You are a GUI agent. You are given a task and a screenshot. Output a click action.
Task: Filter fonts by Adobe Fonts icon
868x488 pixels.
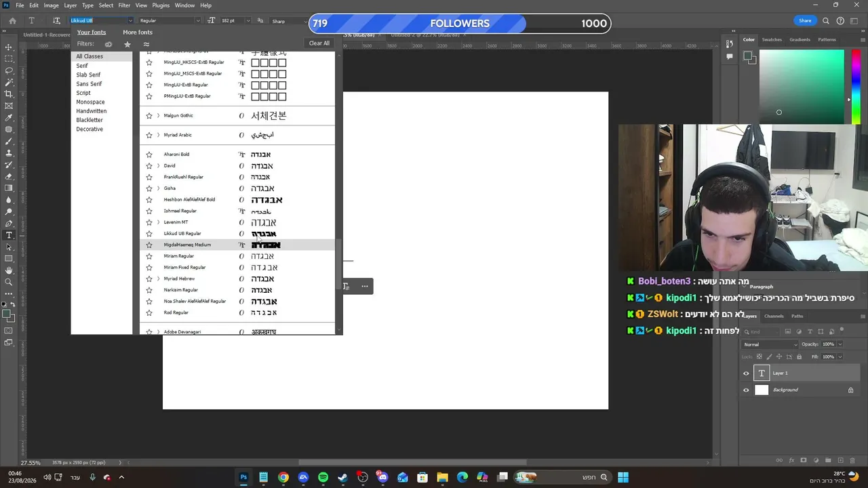tap(108, 44)
